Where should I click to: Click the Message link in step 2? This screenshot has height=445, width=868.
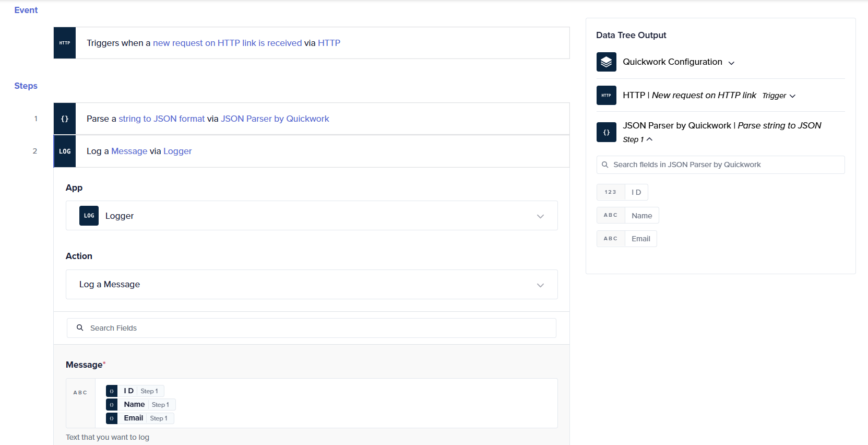click(x=129, y=151)
